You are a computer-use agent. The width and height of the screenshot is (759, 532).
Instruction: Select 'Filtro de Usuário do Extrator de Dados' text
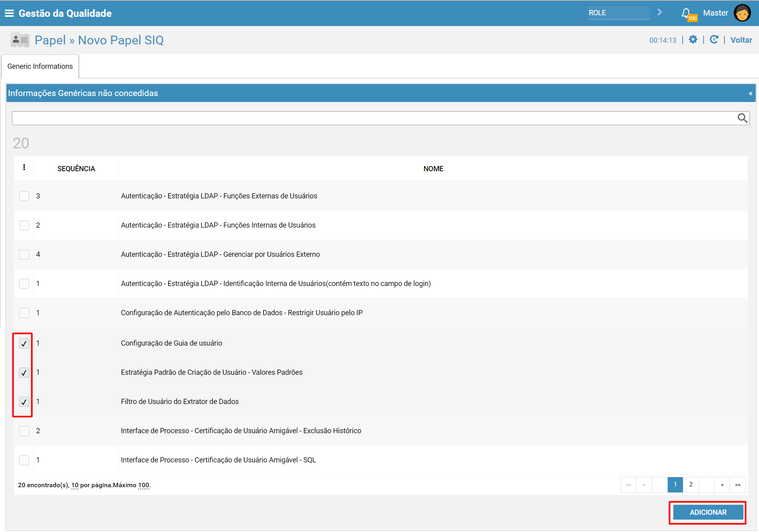click(180, 402)
